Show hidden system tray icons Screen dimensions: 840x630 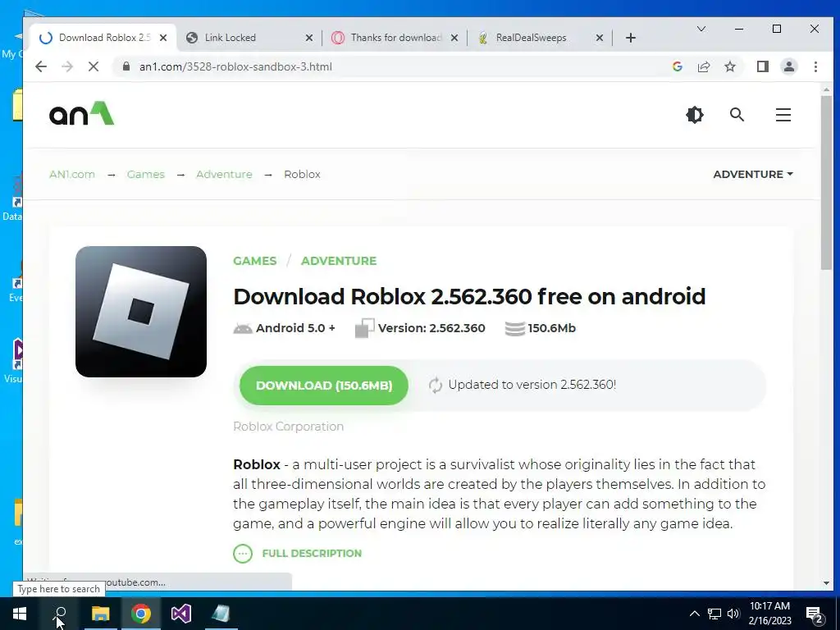click(x=694, y=614)
